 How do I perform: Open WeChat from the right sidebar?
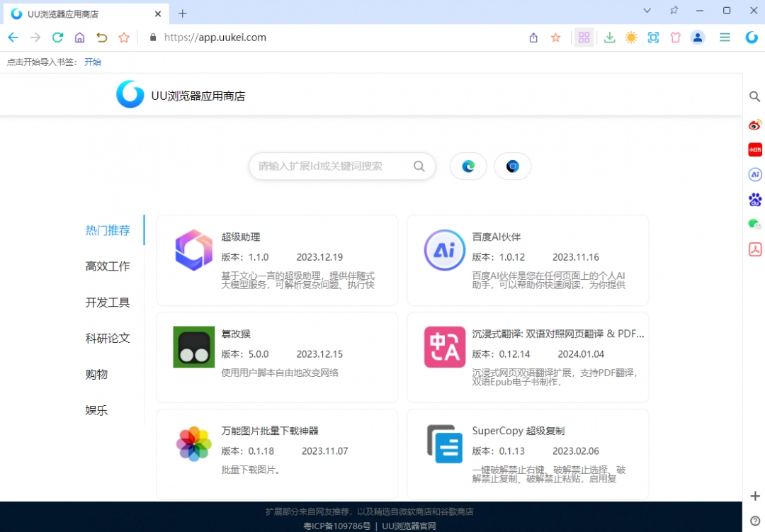pyautogui.click(x=754, y=224)
